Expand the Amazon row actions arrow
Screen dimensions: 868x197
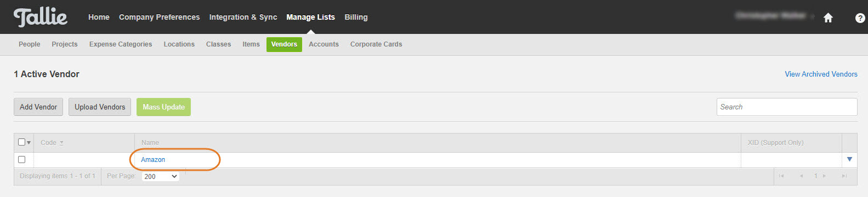[849, 159]
